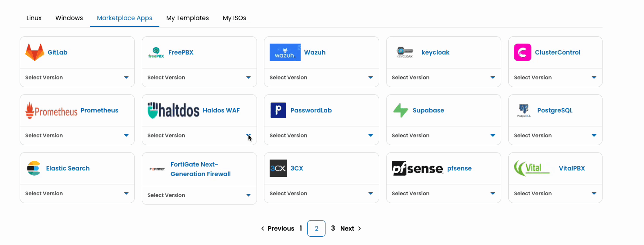
Task: Open the keycloak Select Version dropdown
Action: (x=444, y=78)
